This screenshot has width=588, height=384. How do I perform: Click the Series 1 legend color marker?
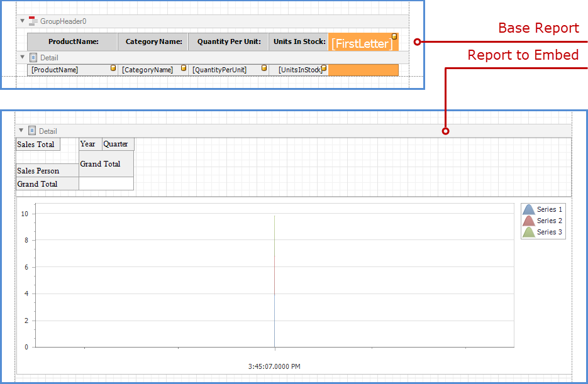coord(530,209)
